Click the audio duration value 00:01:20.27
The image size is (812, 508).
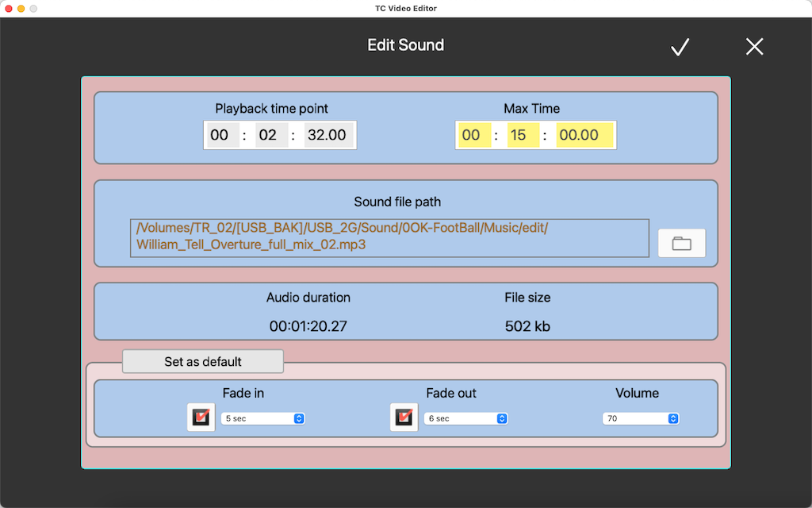click(x=308, y=326)
